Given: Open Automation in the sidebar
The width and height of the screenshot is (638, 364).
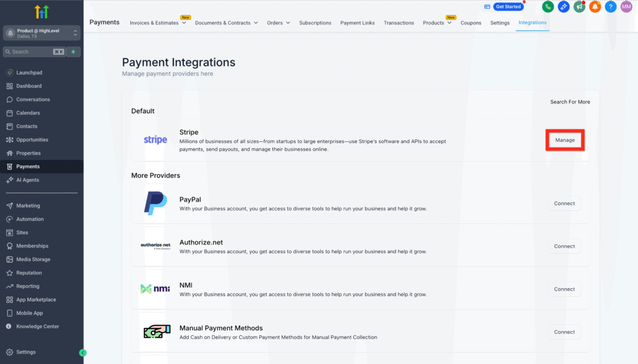Looking at the screenshot, I should [x=30, y=219].
